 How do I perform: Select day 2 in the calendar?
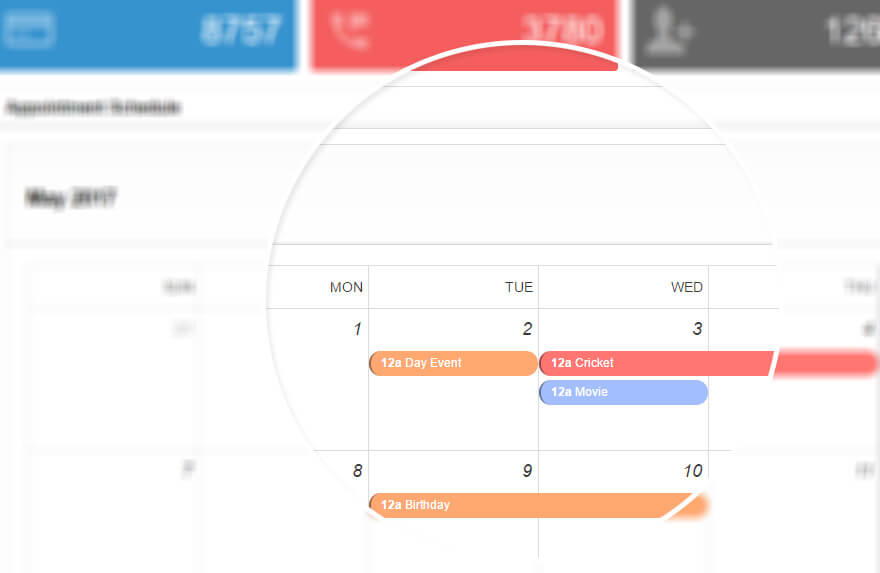pyautogui.click(x=527, y=329)
